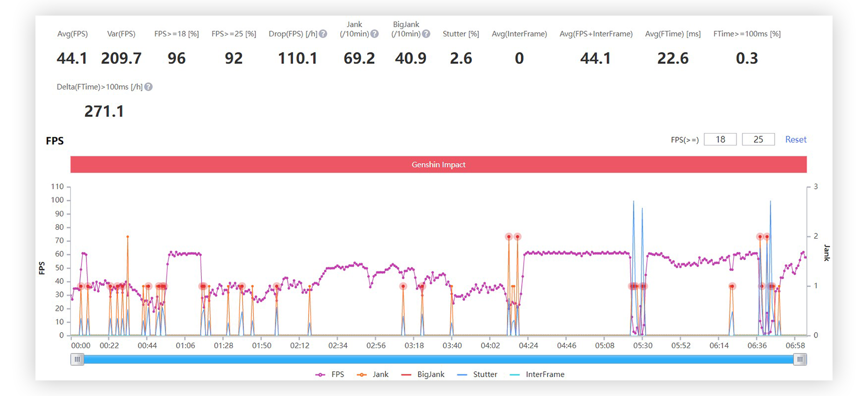Click the bold FPS chart title
The width and height of the screenshot is (868, 396).
pos(55,141)
